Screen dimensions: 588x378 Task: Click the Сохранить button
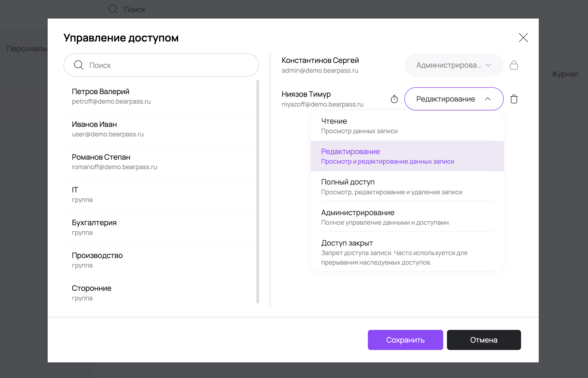(405, 340)
